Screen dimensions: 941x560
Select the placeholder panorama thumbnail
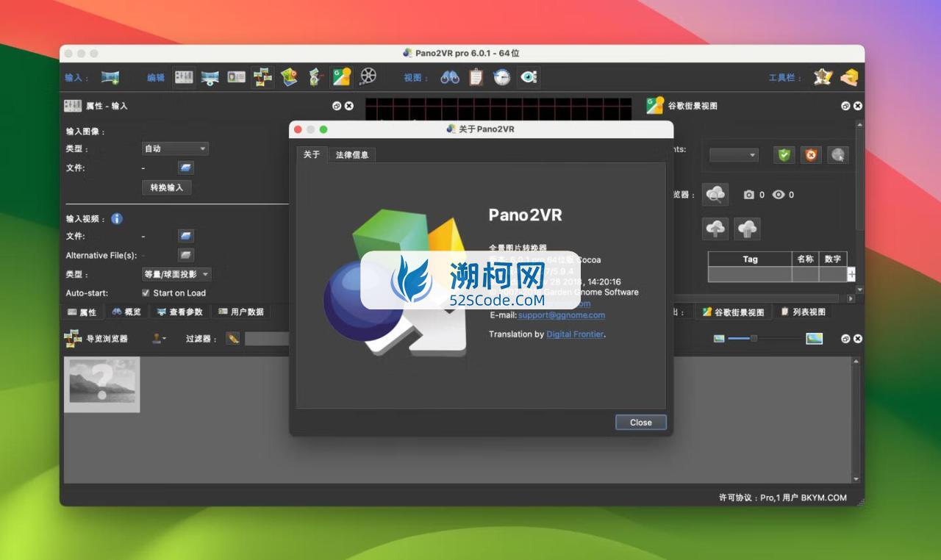tap(102, 384)
